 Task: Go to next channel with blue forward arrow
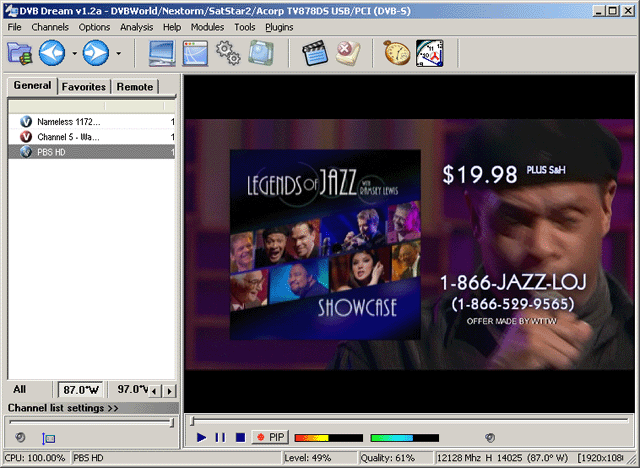pyautogui.click(x=96, y=53)
